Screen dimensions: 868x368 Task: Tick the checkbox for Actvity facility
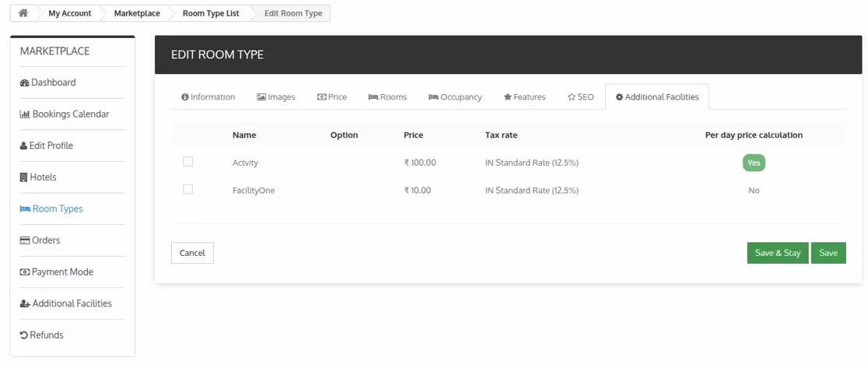188,162
